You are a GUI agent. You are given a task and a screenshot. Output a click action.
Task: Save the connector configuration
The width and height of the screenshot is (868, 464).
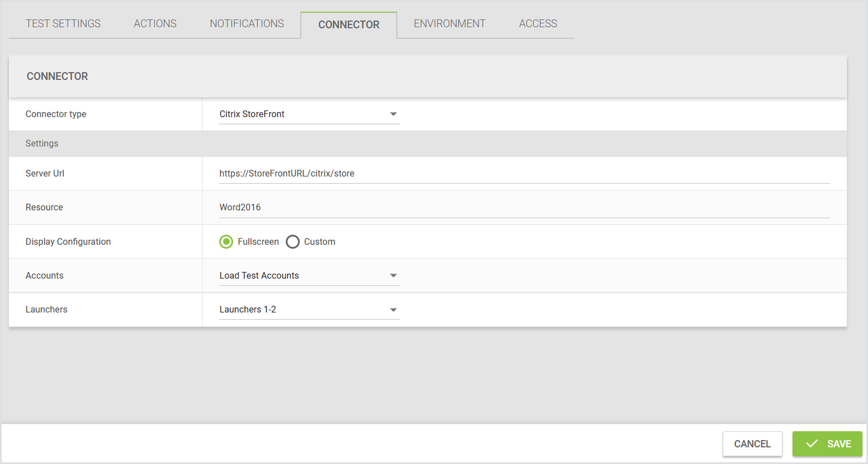(x=827, y=444)
